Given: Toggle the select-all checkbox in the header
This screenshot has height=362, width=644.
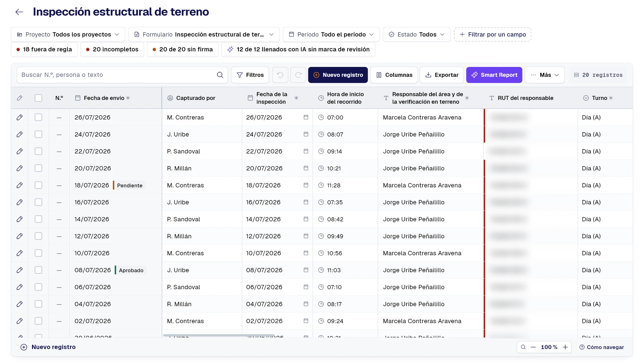Looking at the screenshot, I should 38,98.
